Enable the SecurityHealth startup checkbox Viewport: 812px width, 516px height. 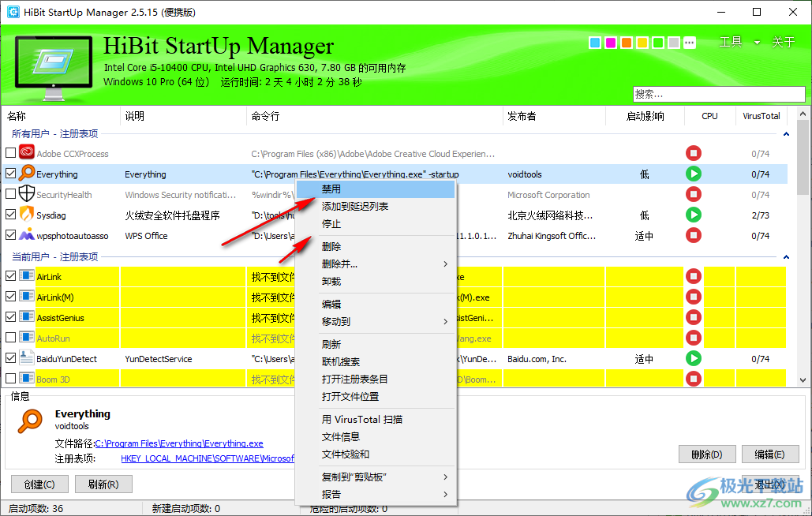pyautogui.click(x=10, y=194)
